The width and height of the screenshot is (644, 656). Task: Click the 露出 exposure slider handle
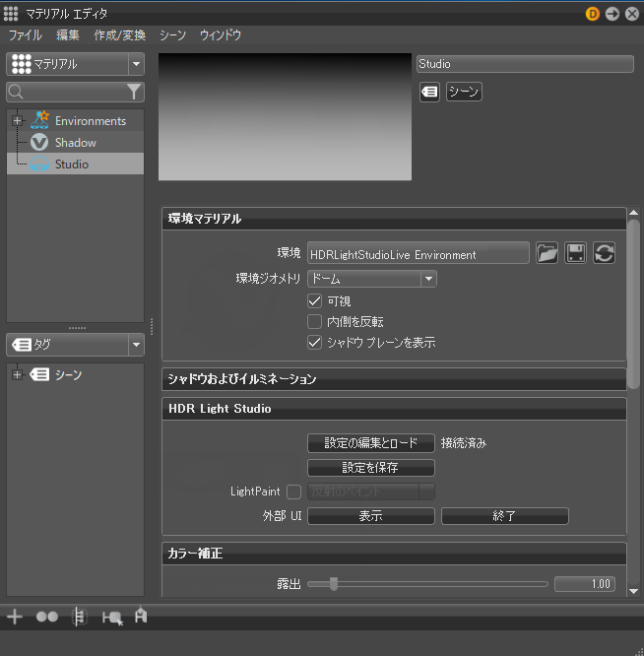tap(333, 584)
